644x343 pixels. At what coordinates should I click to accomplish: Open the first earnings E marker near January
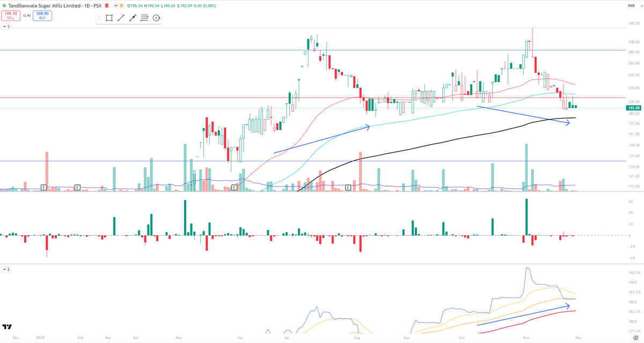coord(44,187)
